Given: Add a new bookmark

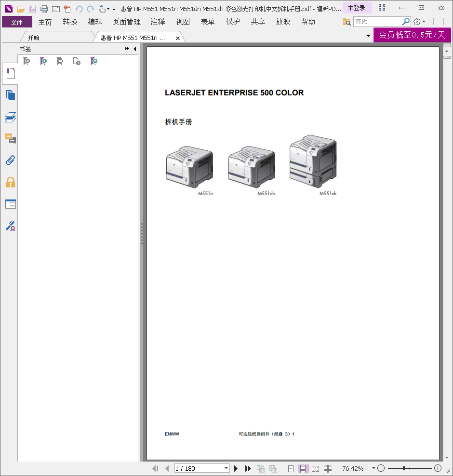Looking at the screenshot, I should 43,61.
